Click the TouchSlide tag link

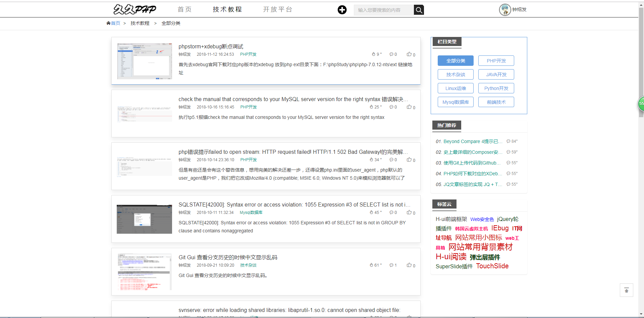pyautogui.click(x=492, y=266)
